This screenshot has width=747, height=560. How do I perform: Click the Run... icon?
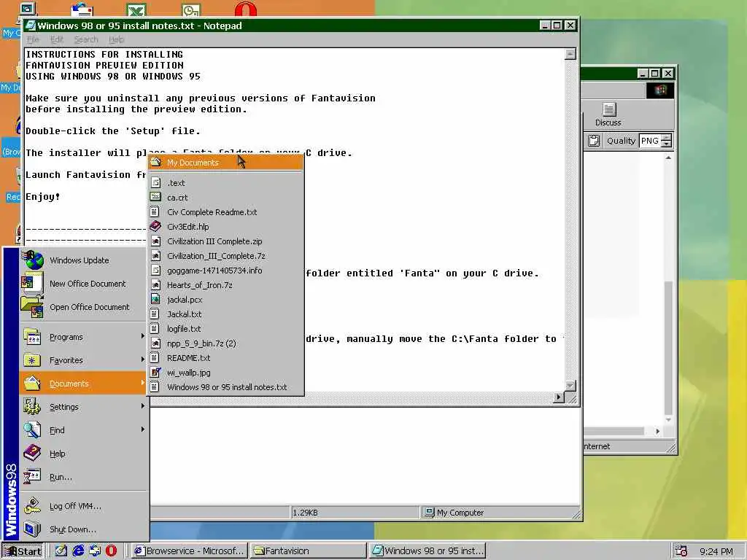coord(32,477)
